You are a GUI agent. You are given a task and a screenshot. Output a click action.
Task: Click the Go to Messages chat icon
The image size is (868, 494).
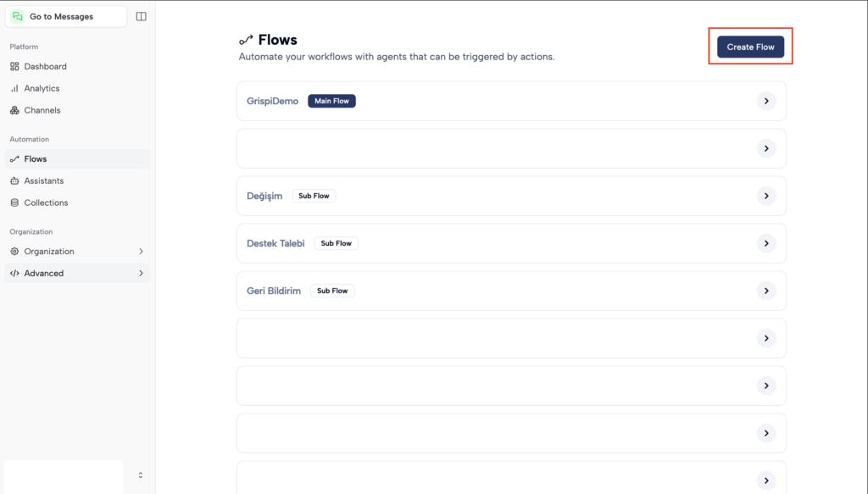tap(18, 16)
